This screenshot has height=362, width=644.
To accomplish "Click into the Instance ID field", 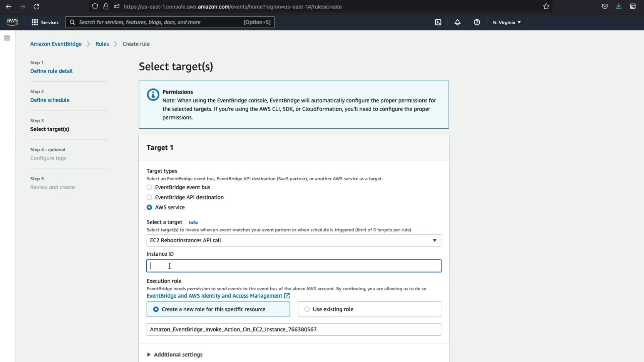I will click(x=293, y=266).
